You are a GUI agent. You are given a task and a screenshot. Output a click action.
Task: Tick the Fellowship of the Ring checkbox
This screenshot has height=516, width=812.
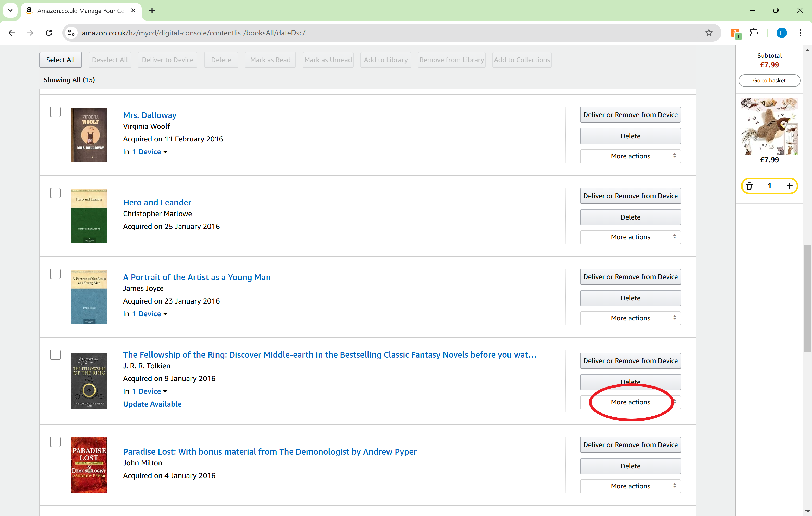tap(55, 354)
